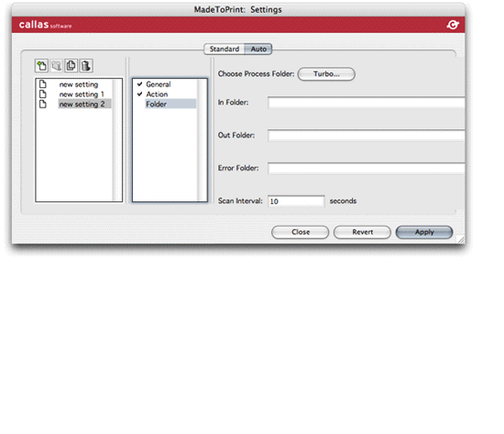The width and height of the screenshot is (504, 434).
Task: Click the 'Choose Process Folder:' label
Action: (x=256, y=74)
